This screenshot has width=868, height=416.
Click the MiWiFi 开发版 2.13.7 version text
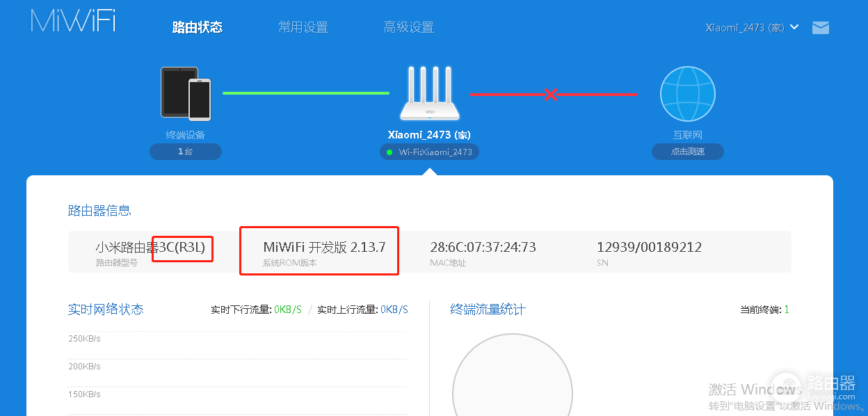(324, 247)
